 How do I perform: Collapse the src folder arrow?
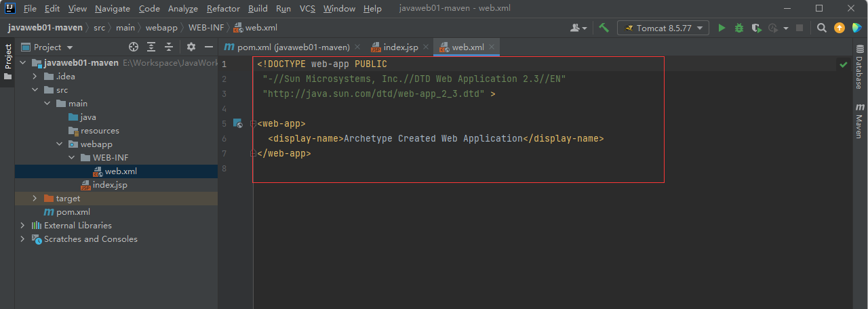click(35, 90)
